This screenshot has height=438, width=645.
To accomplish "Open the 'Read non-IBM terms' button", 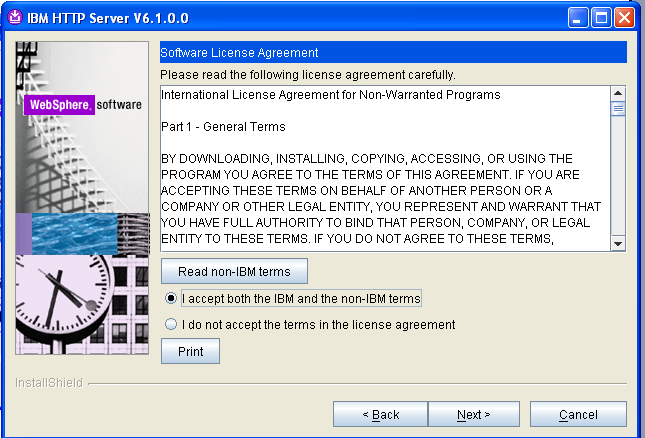I will [234, 271].
